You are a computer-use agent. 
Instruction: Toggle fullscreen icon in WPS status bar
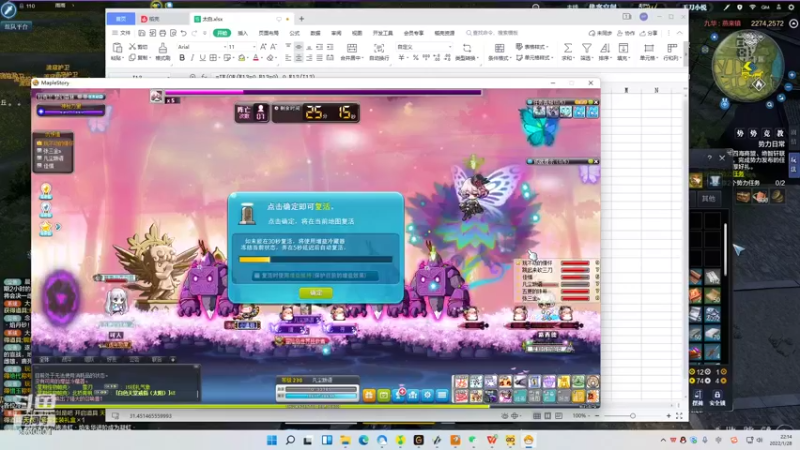coord(679,416)
